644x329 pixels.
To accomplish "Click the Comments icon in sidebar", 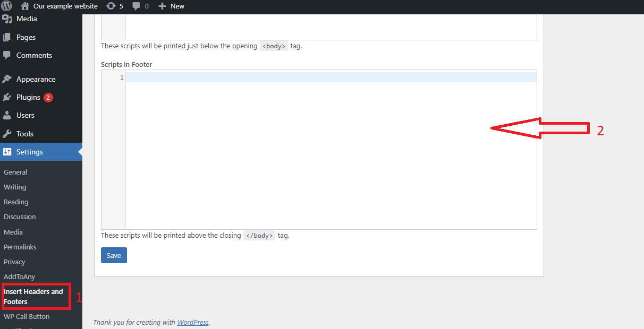I will tap(7, 55).
